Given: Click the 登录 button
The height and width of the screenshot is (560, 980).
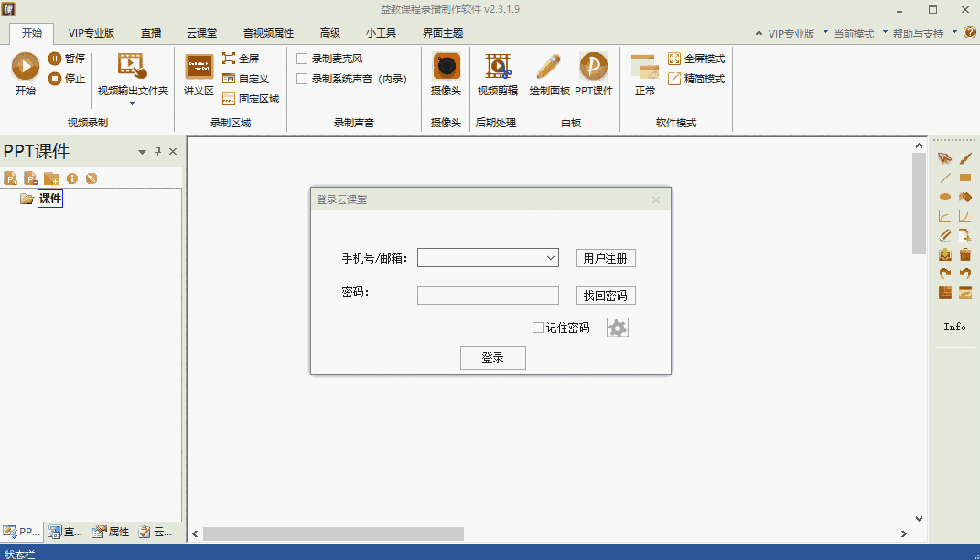Looking at the screenshot, I should (x=492, y=358).
